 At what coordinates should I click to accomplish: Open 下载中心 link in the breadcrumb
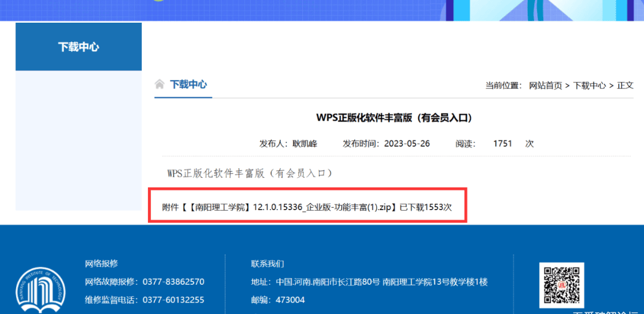click(589, 85)
